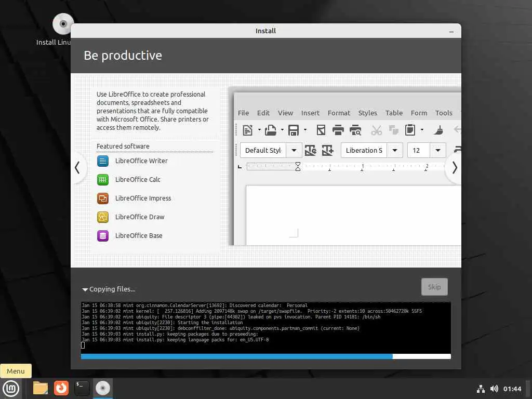
Task: Open the Files manager from the taskbar
Action: point(41,388)
